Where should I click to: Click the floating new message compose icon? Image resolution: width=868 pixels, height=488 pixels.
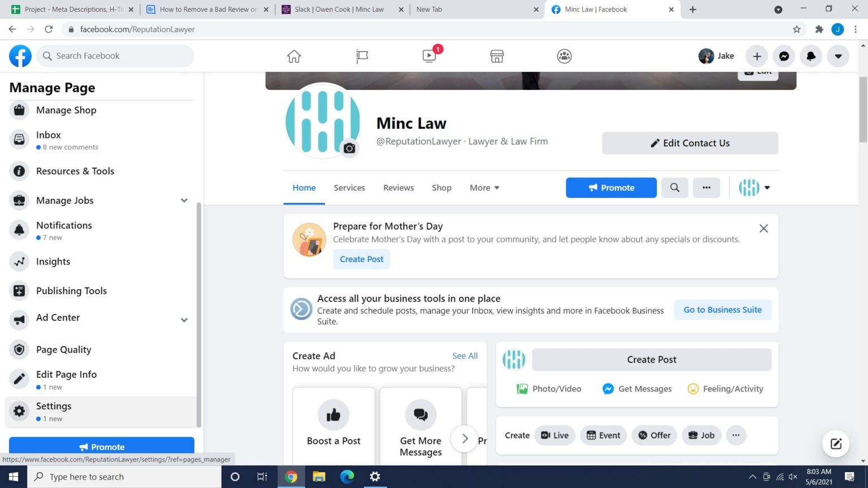pos(836,443)
